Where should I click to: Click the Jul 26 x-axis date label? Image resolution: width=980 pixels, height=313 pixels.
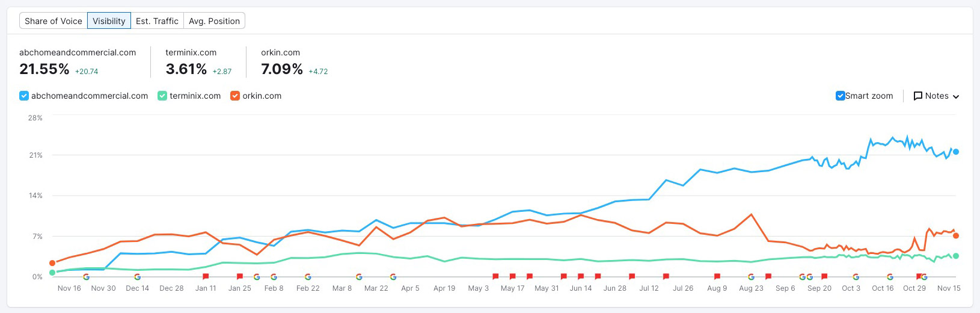click(x=683, y=288)
